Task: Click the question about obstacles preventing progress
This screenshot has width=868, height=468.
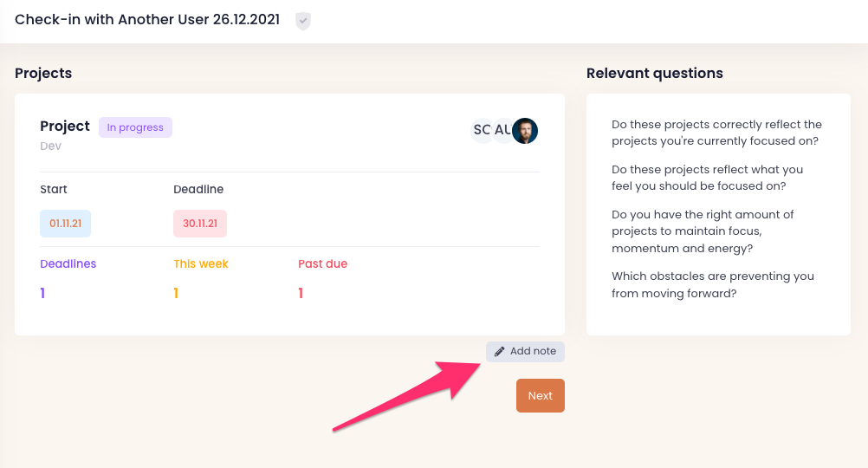Action: pyautogui.click(x=712, y=284)
